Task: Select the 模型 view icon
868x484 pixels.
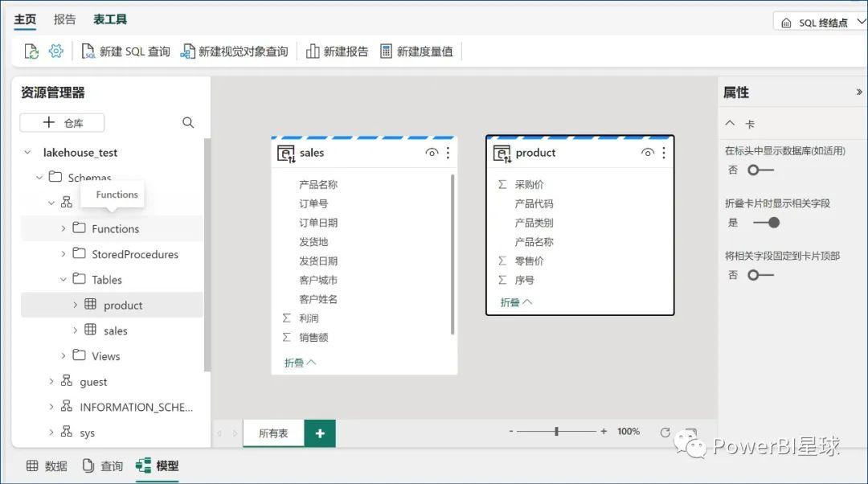Action: pos(158,465)
